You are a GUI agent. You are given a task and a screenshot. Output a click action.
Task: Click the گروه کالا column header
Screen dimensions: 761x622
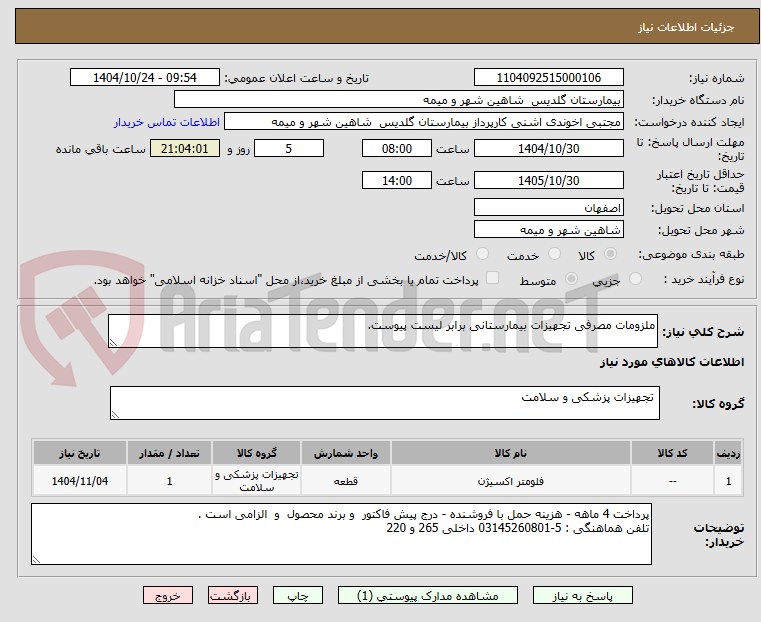click(257, 453)
